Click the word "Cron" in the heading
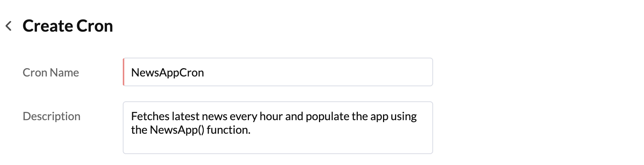 [x=94, y=26]
